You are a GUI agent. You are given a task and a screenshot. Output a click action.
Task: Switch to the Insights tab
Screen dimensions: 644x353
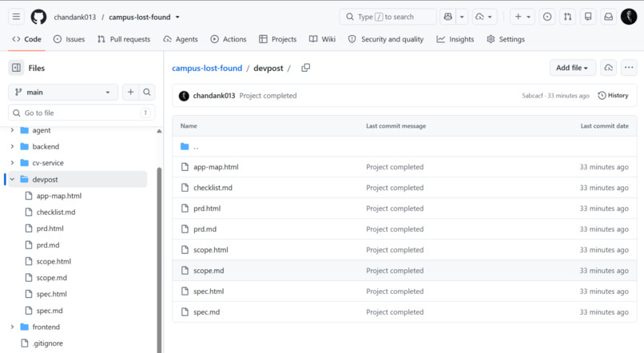click(455, 39)
